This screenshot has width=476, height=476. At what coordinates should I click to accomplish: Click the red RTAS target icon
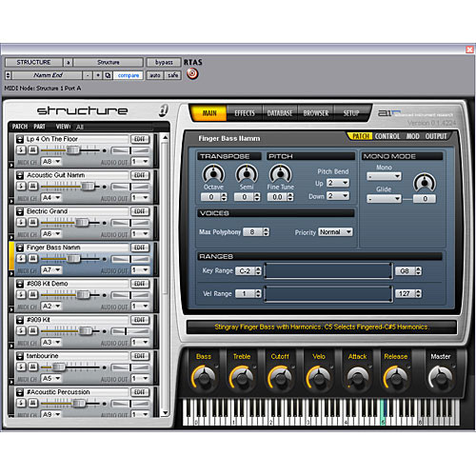point(192,74)
